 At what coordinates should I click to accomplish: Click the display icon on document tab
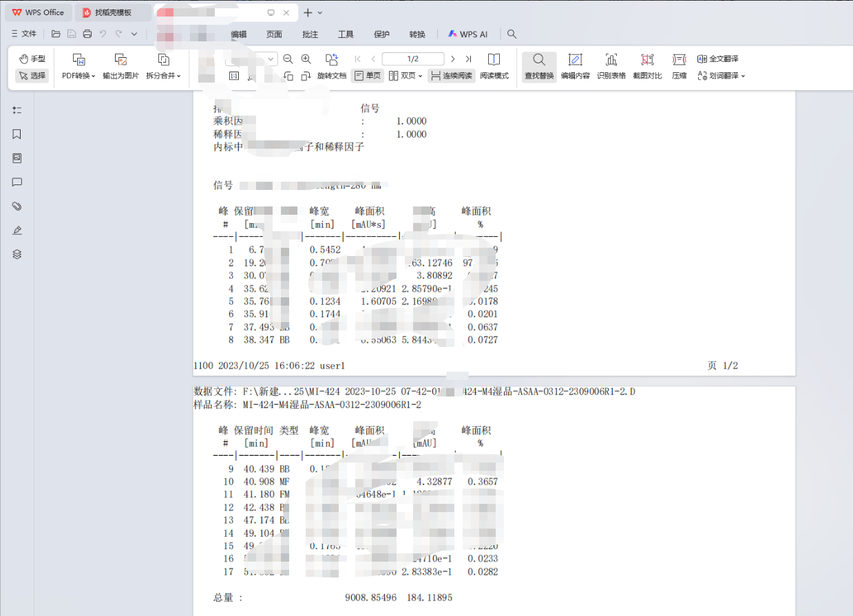[271, 12]
